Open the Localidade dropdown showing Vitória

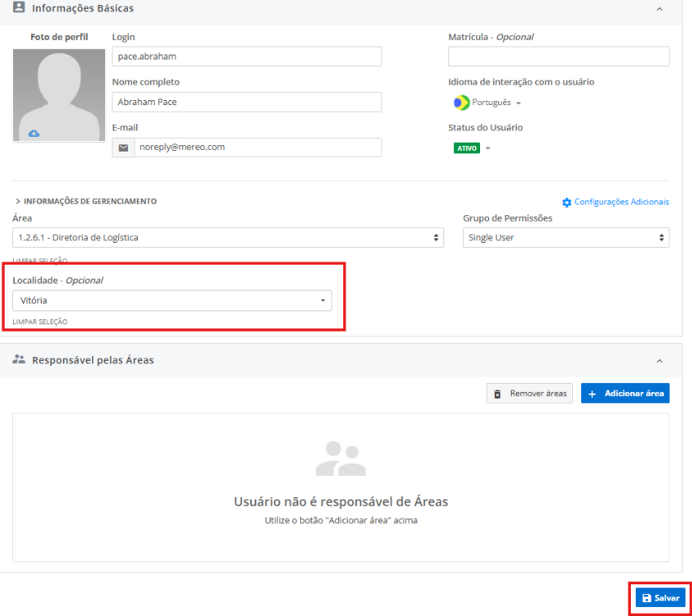pos(172,301)
